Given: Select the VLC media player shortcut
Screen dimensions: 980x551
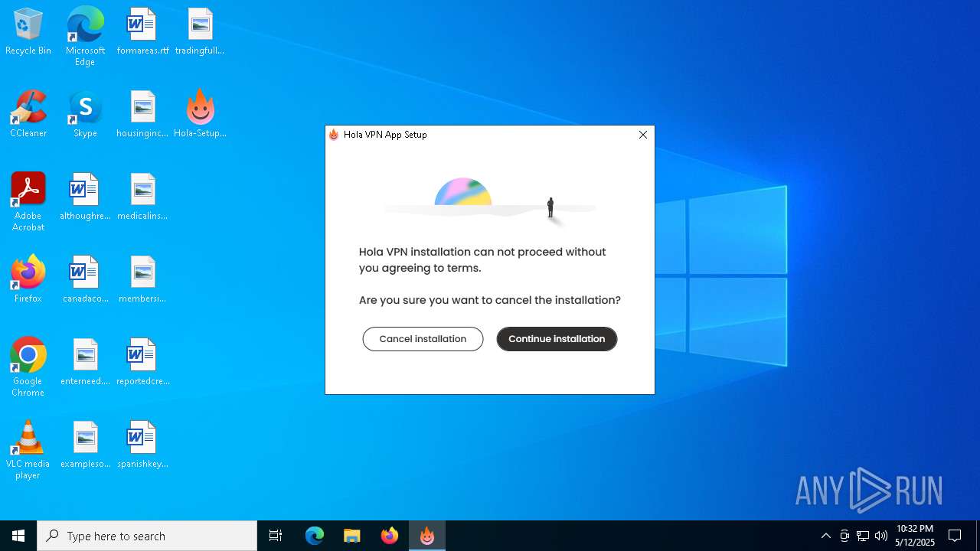Looking at the screenshot, I should click(x=28, y=450).
